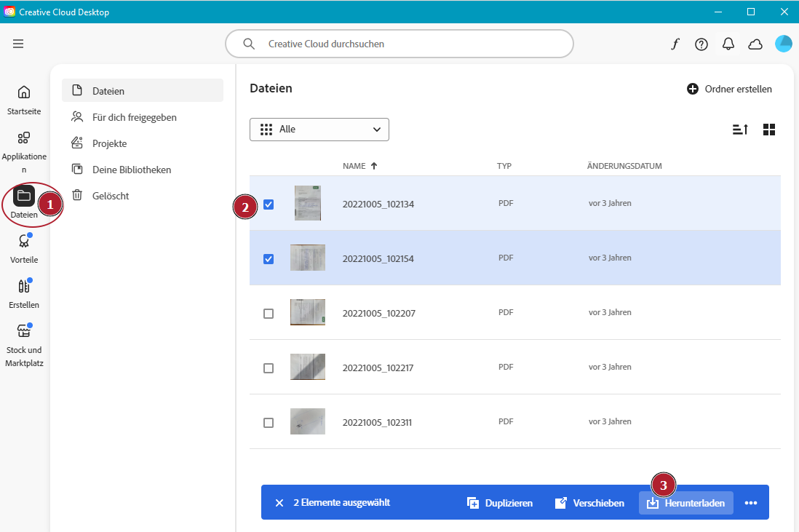Click 'Ordner erstellen' button
Viewport: 799px width, 532px height.
tap(730, 89)
